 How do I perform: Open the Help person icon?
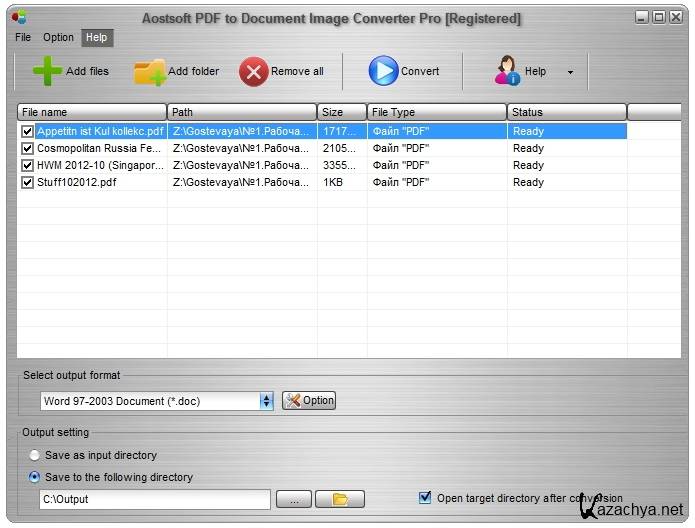507,71
